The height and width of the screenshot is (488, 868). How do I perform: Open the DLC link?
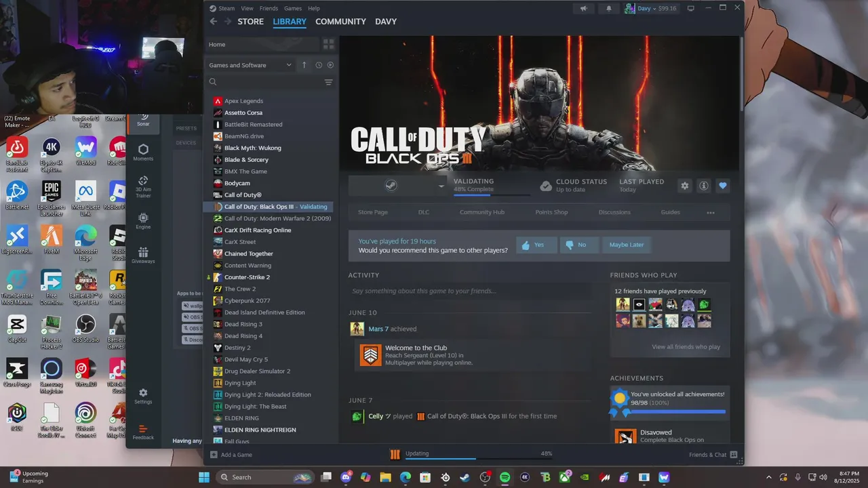click(x=424, y=212)
